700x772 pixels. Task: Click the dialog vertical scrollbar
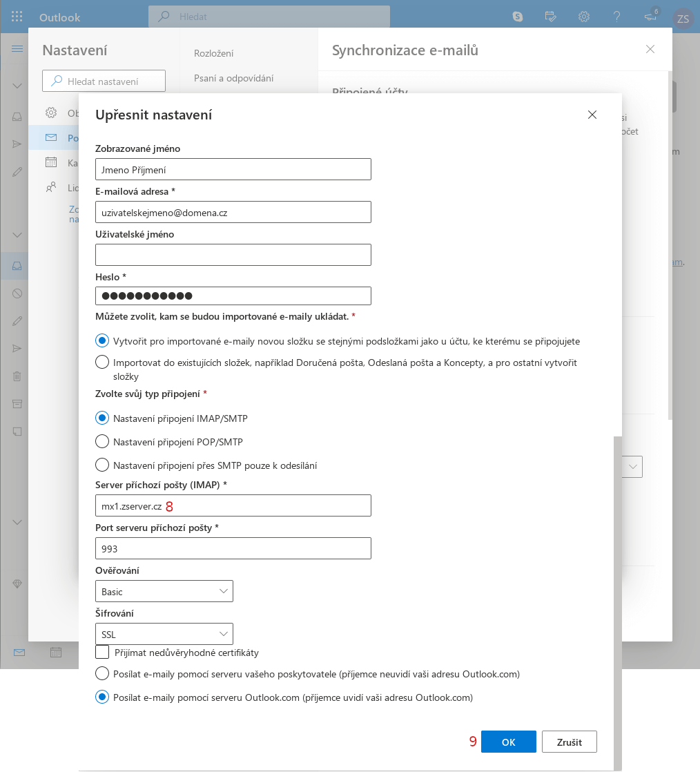(618, 603)
